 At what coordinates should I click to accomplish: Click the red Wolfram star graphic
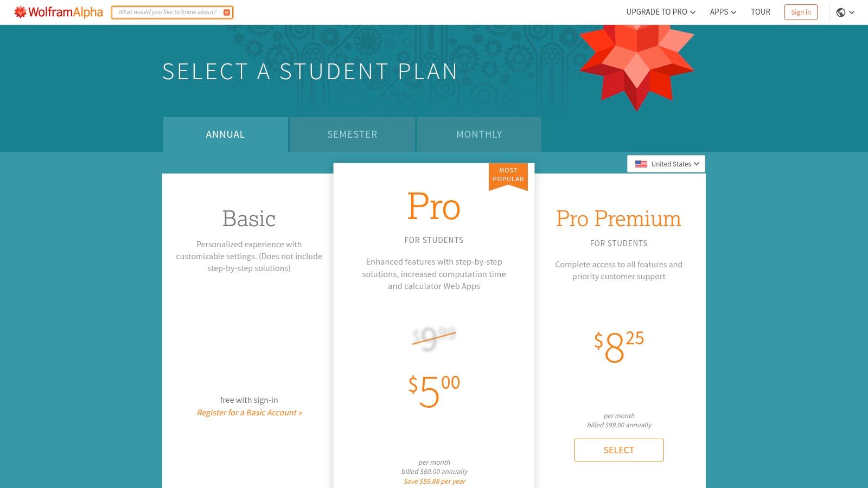click(x=636, y=64)
